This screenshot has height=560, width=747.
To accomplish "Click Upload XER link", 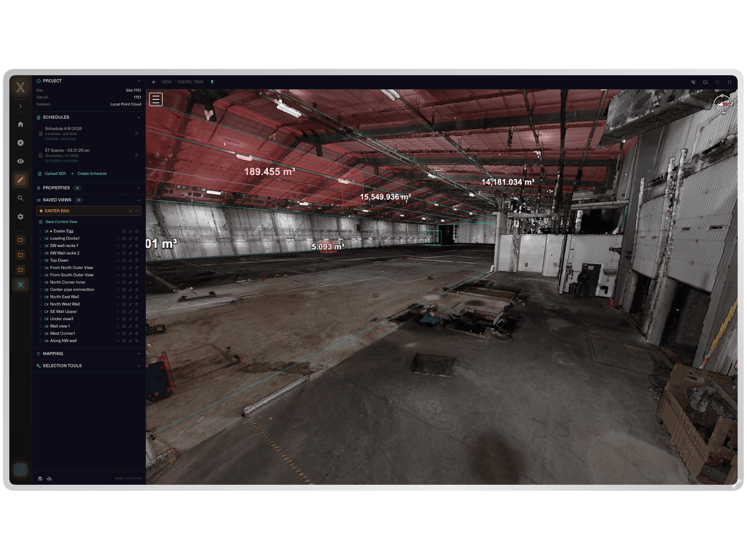I will tap(52, 173).
